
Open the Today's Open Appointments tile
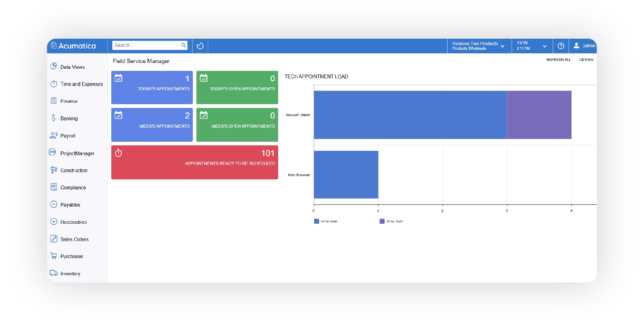[237, 87]
